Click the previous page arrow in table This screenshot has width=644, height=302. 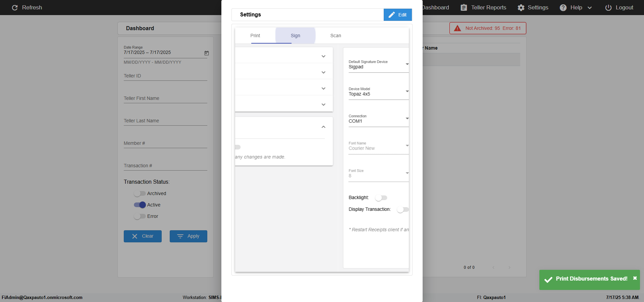tap(493, 267)
